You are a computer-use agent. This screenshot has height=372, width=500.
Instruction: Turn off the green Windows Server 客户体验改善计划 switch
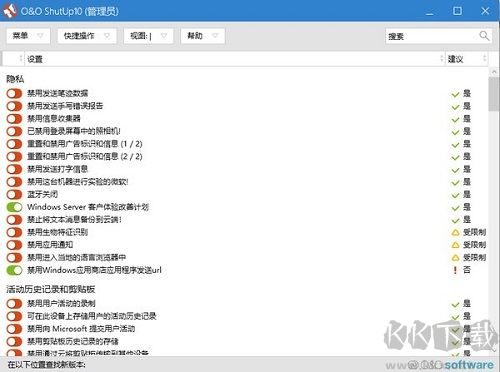[14, 207]
